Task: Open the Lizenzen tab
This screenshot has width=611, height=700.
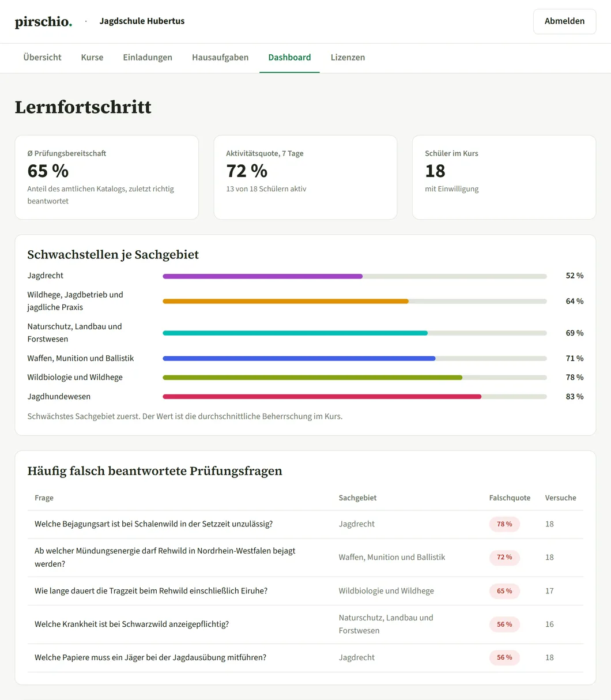Action: (x=348, y=58)
